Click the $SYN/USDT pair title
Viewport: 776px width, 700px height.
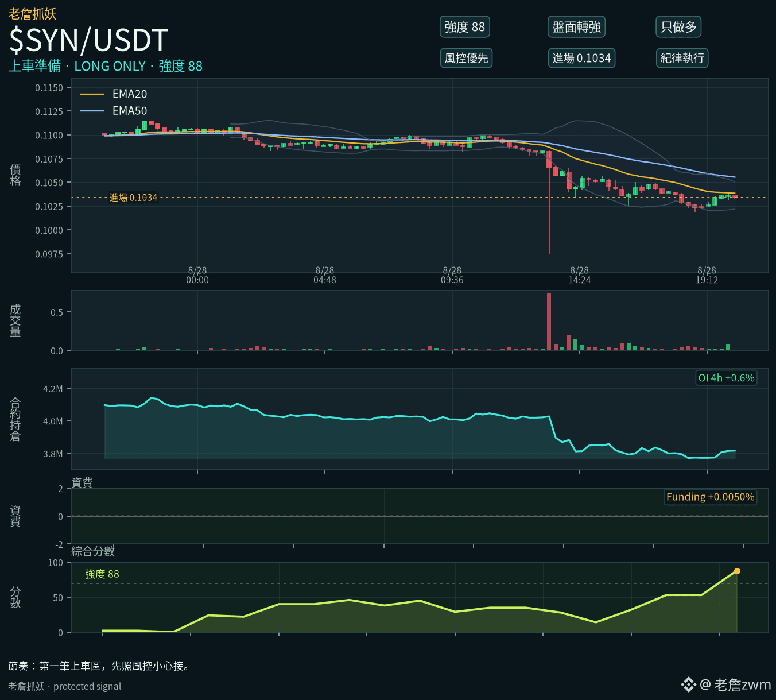[x=88, y=40]
